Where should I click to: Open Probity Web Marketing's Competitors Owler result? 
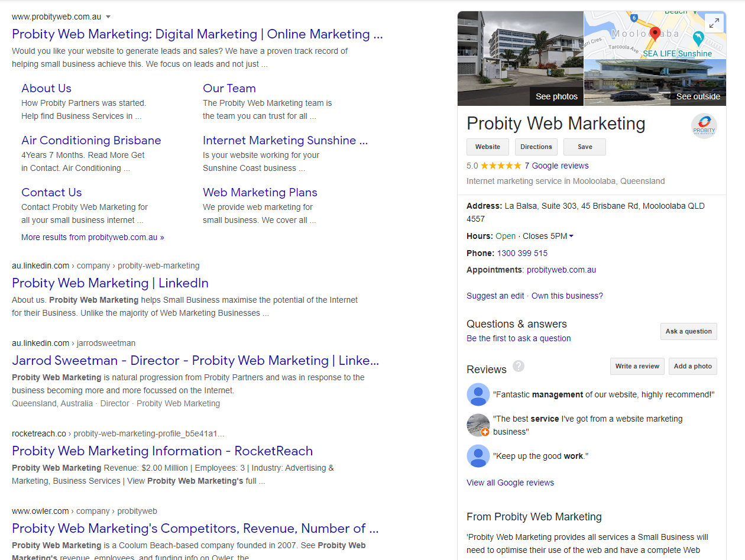(195, 529)
